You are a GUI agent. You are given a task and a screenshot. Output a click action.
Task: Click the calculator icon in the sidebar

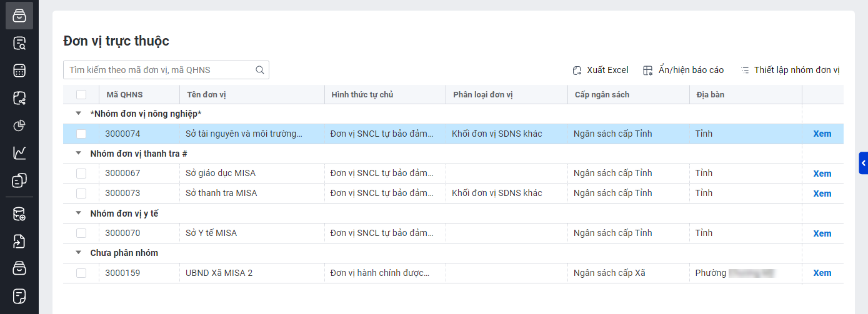(x=19, y=71)
